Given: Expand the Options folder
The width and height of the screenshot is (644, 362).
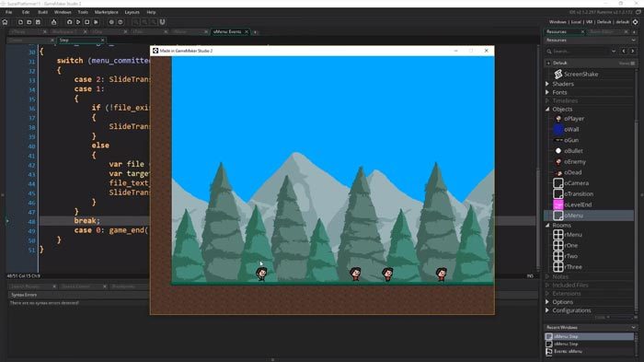Looking at the screenshot, I should pyautogui.click(x=547, y=302).
